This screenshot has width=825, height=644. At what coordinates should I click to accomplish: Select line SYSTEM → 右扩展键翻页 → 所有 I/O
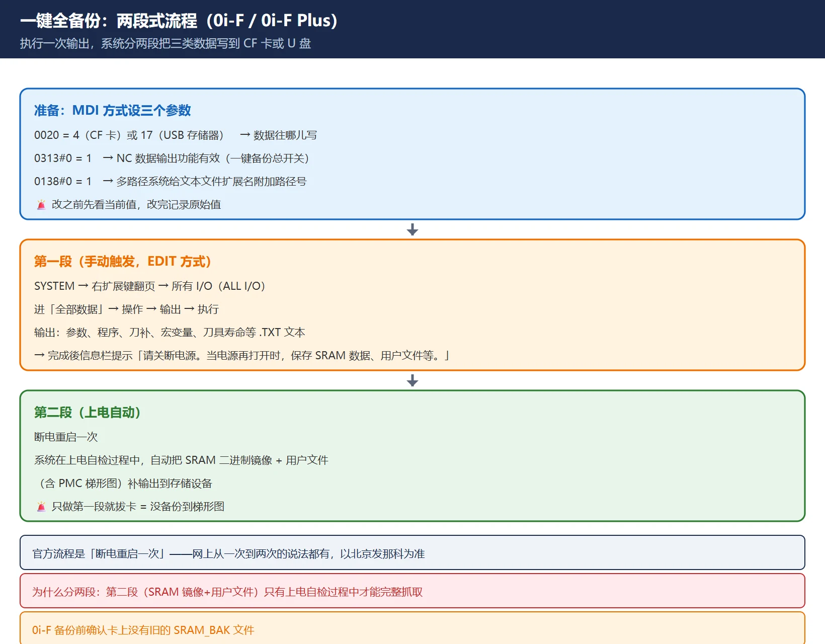[x=150, y=286]
